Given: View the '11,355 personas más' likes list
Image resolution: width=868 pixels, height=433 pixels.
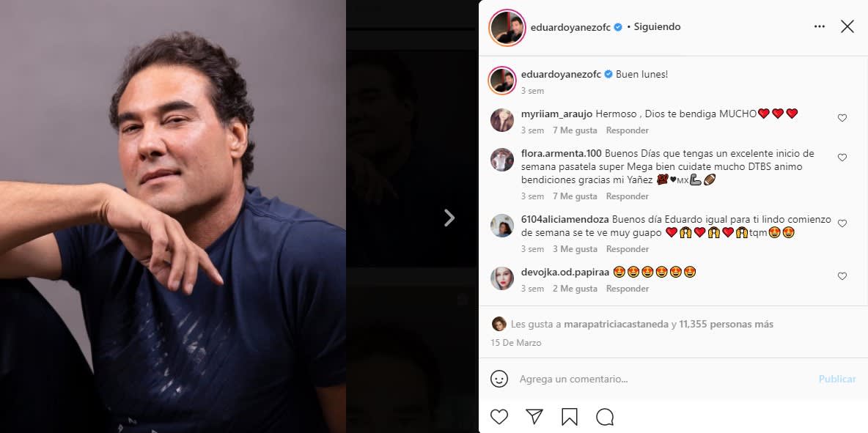Looking at the screenshot, I should (x=726, y=324).
